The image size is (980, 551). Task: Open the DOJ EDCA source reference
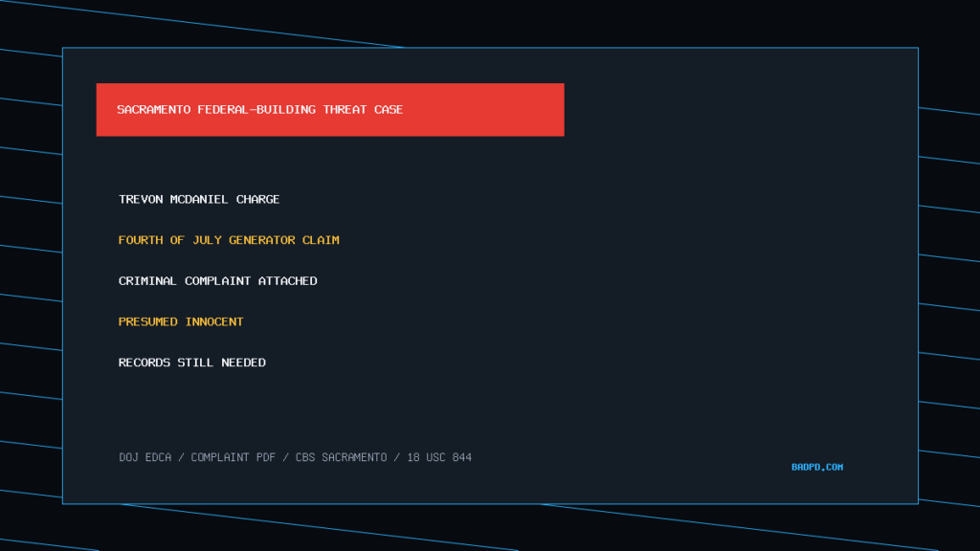tap(145, 457)
